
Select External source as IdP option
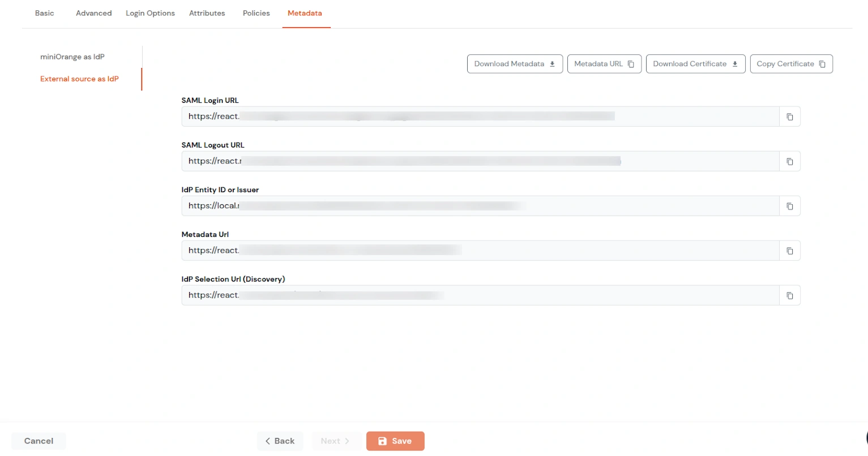tap(79, 79)
